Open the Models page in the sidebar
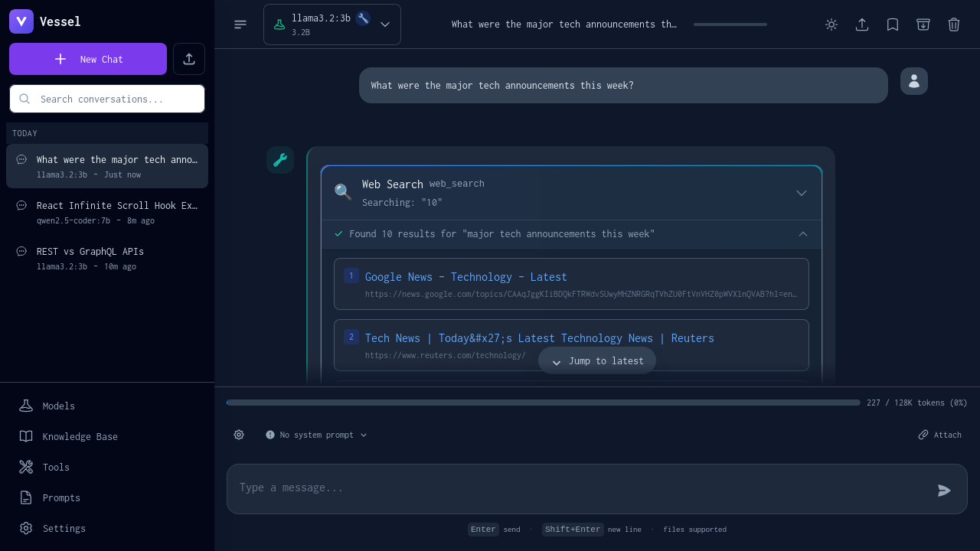Viewport: 980px width, 551px height. 58,406
